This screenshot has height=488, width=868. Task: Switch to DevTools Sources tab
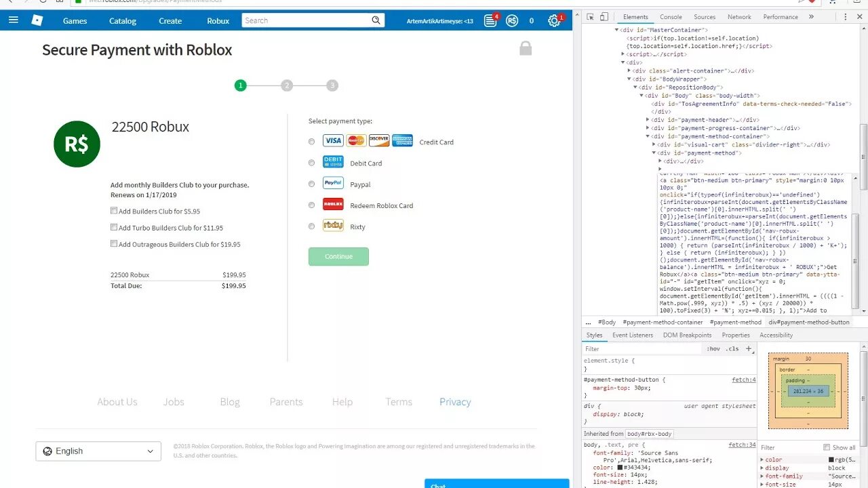[705, 17]
